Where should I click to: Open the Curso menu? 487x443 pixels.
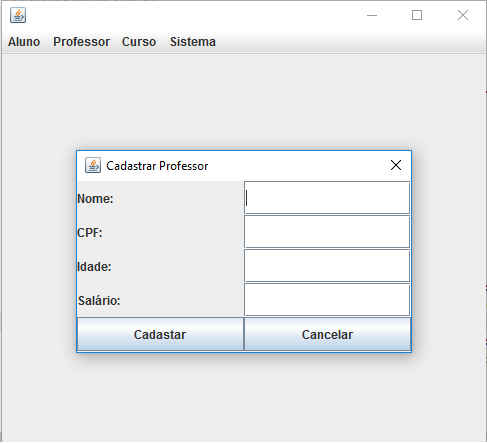point(139,42)
